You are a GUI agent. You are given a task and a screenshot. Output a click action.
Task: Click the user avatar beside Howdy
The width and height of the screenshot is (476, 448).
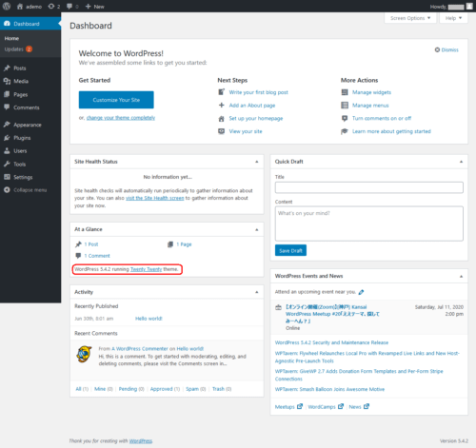(x=469, y=7)
